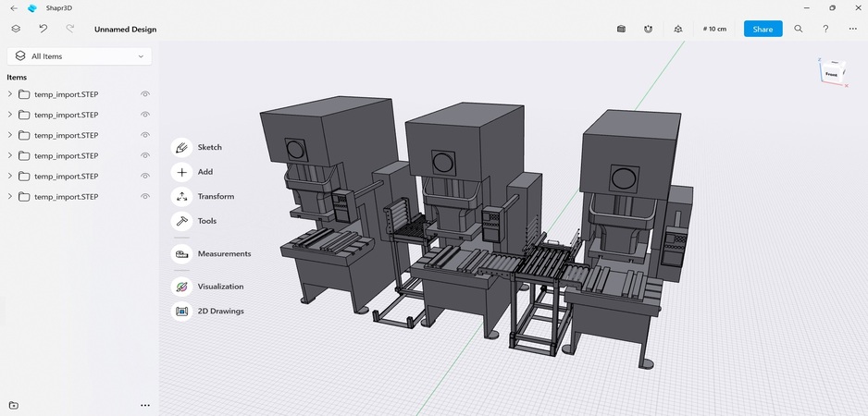Open the Sketch tool menu
The width and height of the screenshot is (868, 416).
(182, 147)
